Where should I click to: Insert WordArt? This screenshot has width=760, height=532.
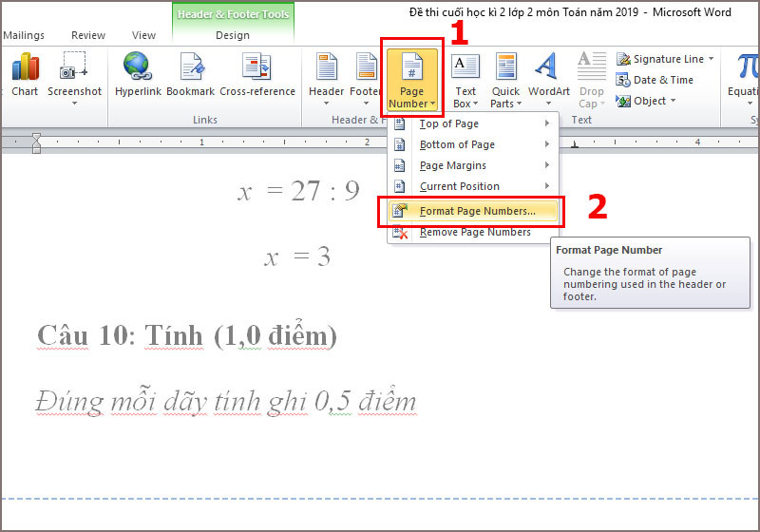(549, 79)
